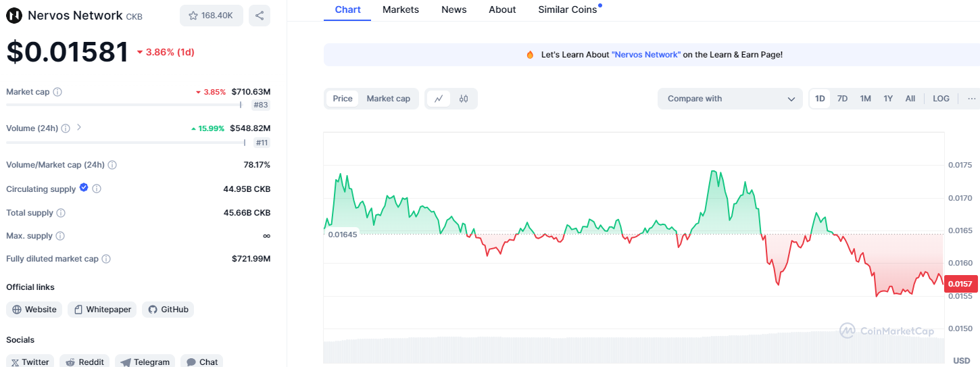Click the Fully diluted market cap info icon

point(106,259)
